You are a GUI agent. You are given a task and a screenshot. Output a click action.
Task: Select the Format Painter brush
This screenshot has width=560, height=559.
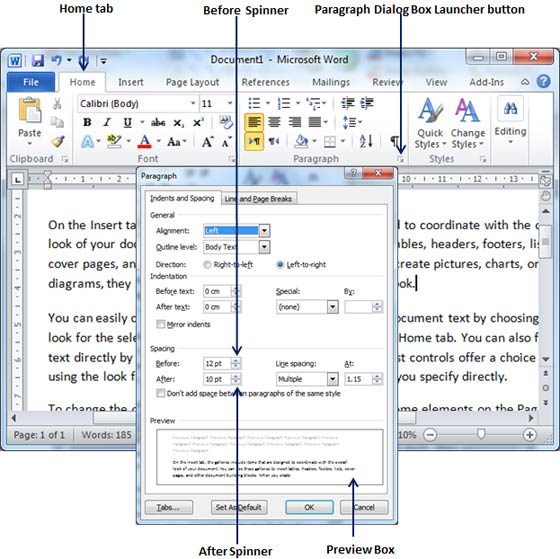click(x=58, y=142)
